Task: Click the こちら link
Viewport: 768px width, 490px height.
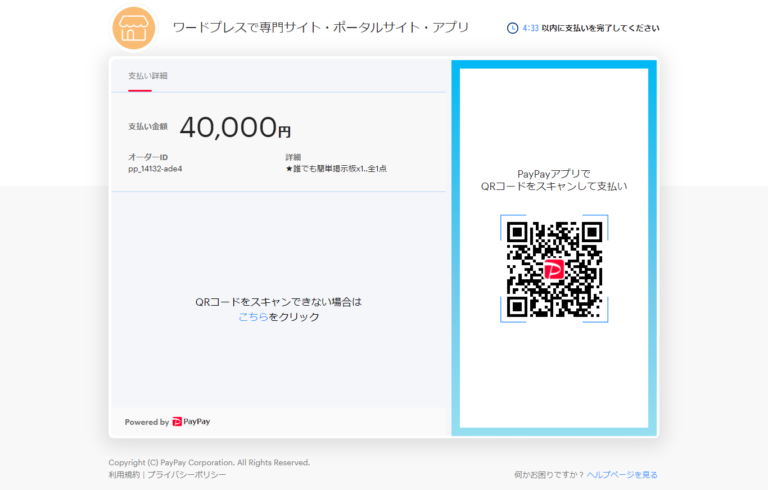Action: pyautogui.click(x=253, y=317)
